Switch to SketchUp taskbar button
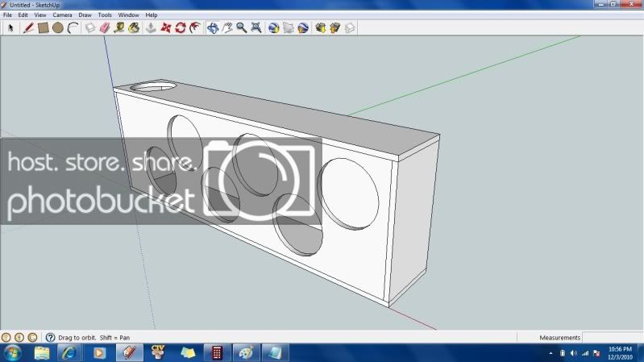Image resolution: width=644 pixels, height=362 pixels. [130, 352]
